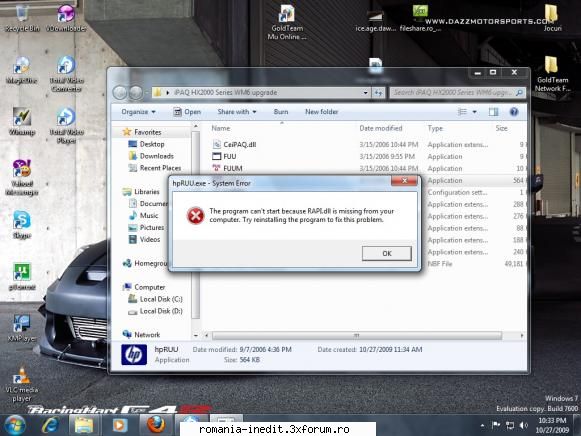
Task: Open the Skype desktop shortcut
Action: tap(22, 224)
